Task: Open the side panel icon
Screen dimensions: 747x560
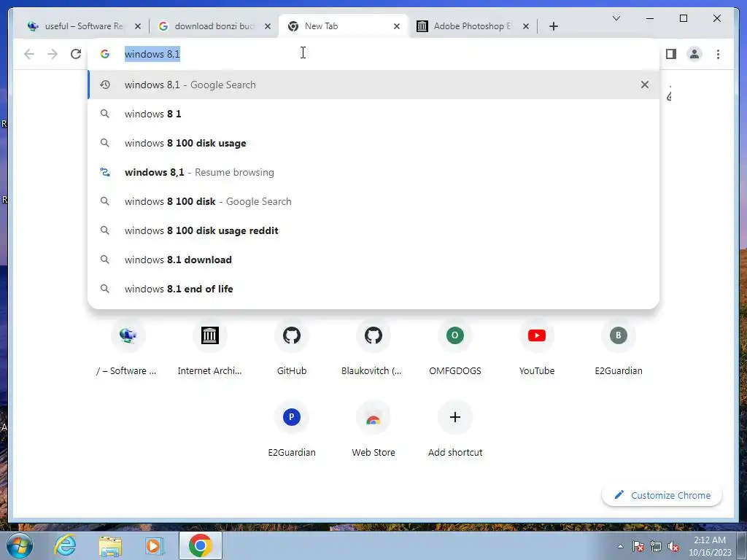Action: [671, 54]
